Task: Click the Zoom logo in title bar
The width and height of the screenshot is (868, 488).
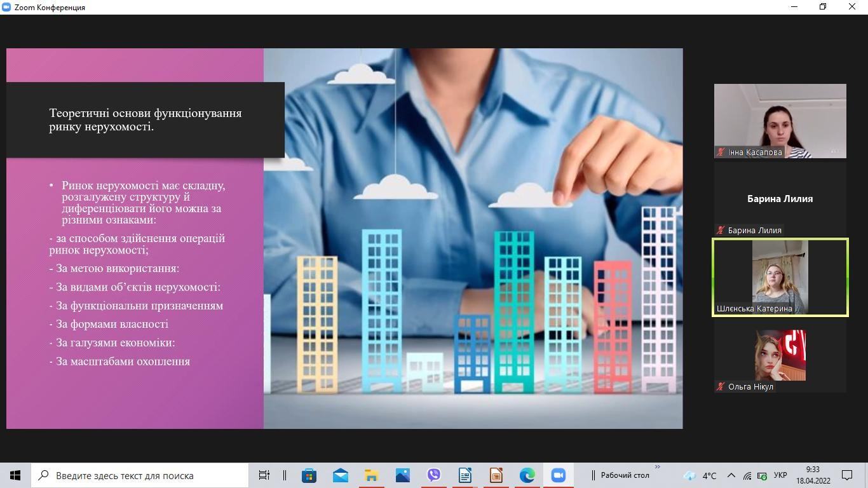Action: (x=6, y=7)
